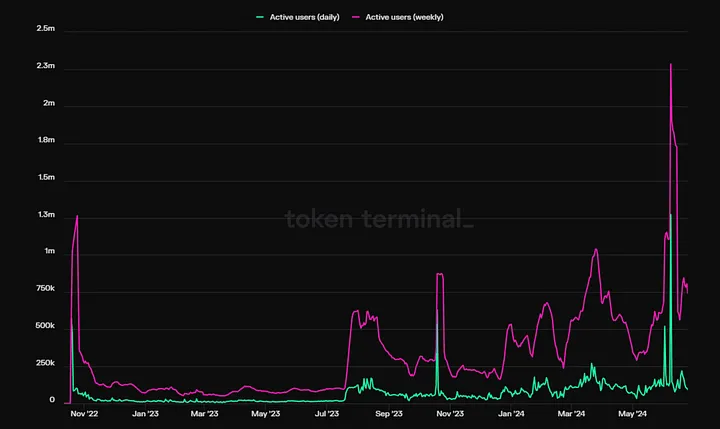Click the green daily legend line marker
The image size is (720, 429).
coord(260,17)
